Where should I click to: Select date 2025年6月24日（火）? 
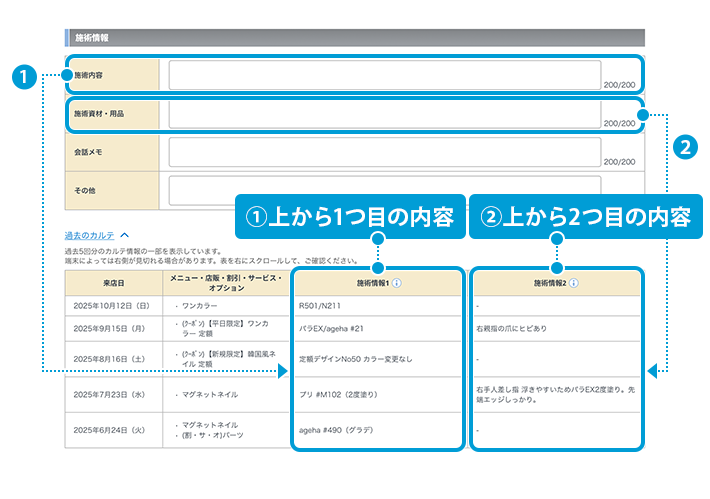point(109,430)
